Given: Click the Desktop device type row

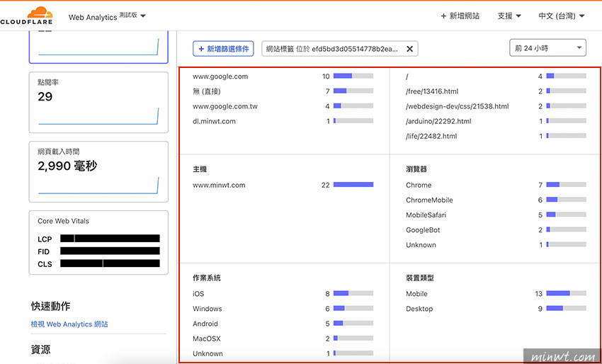Looking at the screenshot, I should tap(496, 309).
